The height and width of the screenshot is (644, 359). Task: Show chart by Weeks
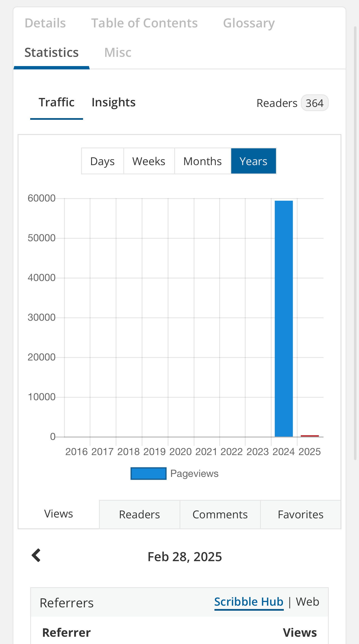click(x=149, y=161)
